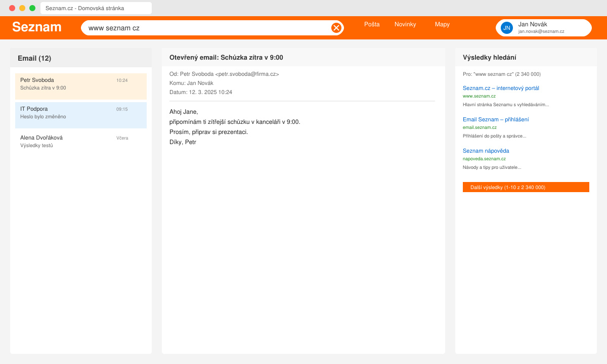Open email from IT Podpora

[x=81, y=115]
